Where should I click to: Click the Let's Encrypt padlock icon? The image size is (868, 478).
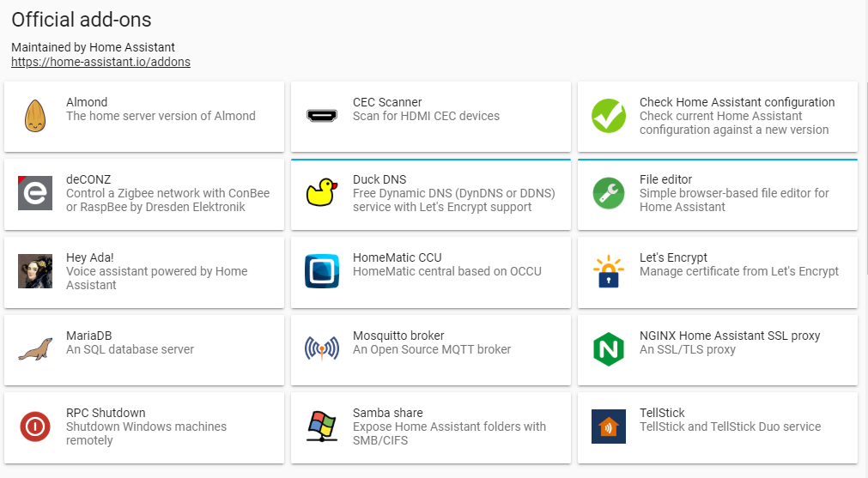(x=609, y=271)
